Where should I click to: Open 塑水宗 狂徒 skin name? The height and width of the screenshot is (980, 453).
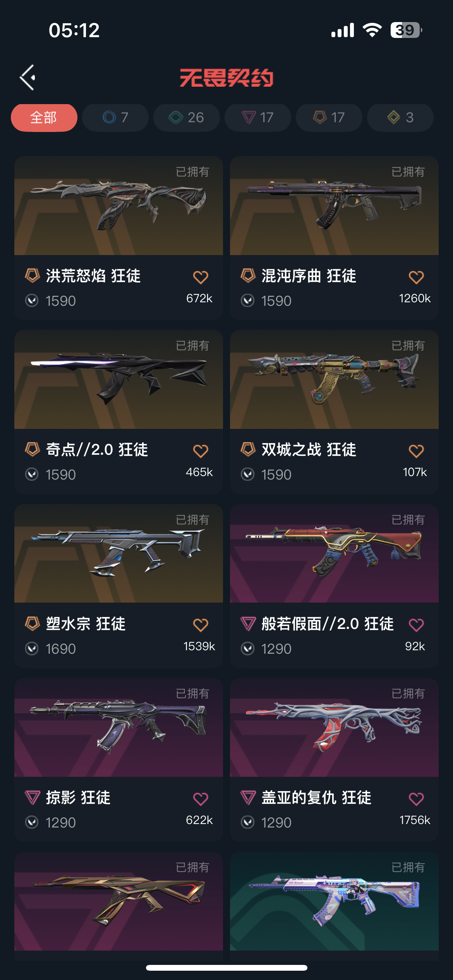point(86,624)
